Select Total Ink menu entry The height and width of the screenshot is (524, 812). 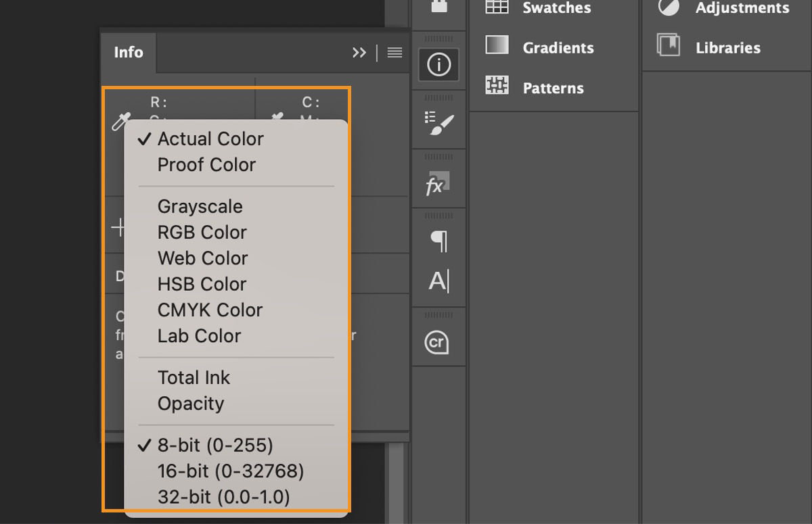coord(194,378)
